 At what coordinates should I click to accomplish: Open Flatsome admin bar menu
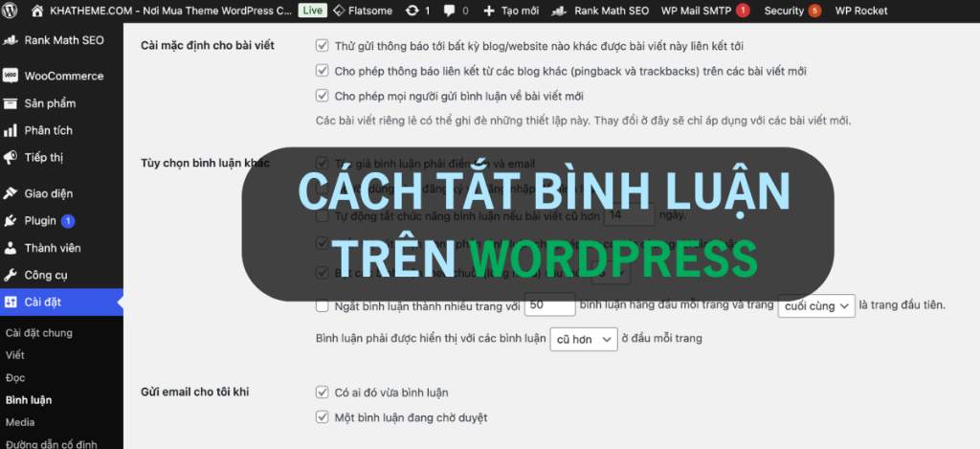(372, 11)
